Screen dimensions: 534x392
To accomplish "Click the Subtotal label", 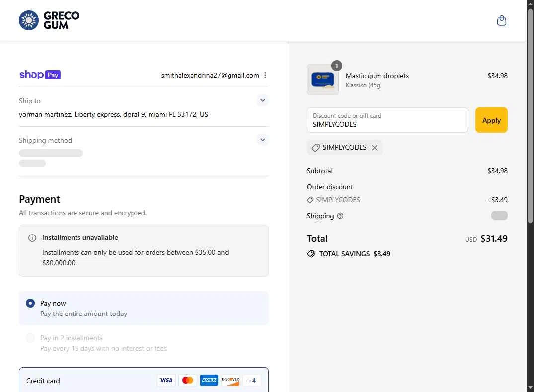I will 319,171.
